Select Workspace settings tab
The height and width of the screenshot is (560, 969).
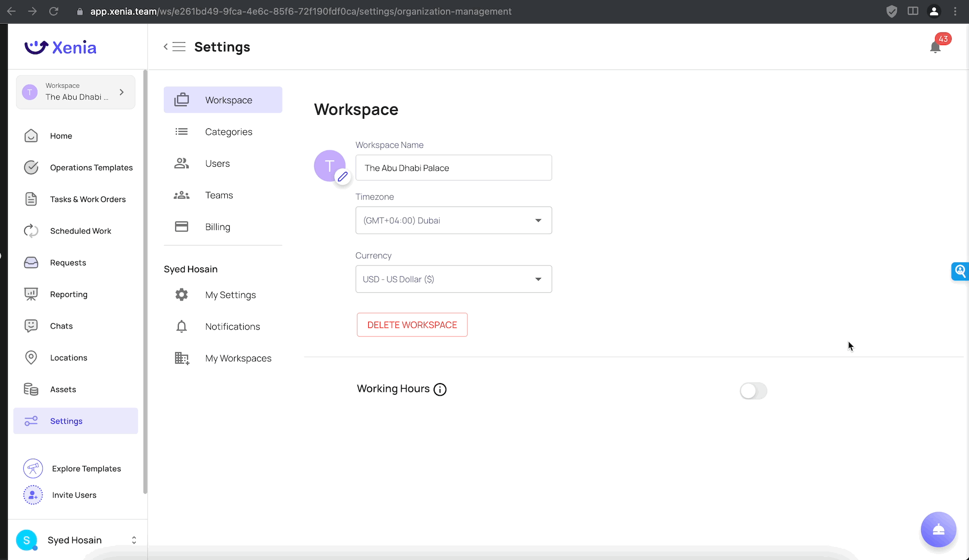223,100
